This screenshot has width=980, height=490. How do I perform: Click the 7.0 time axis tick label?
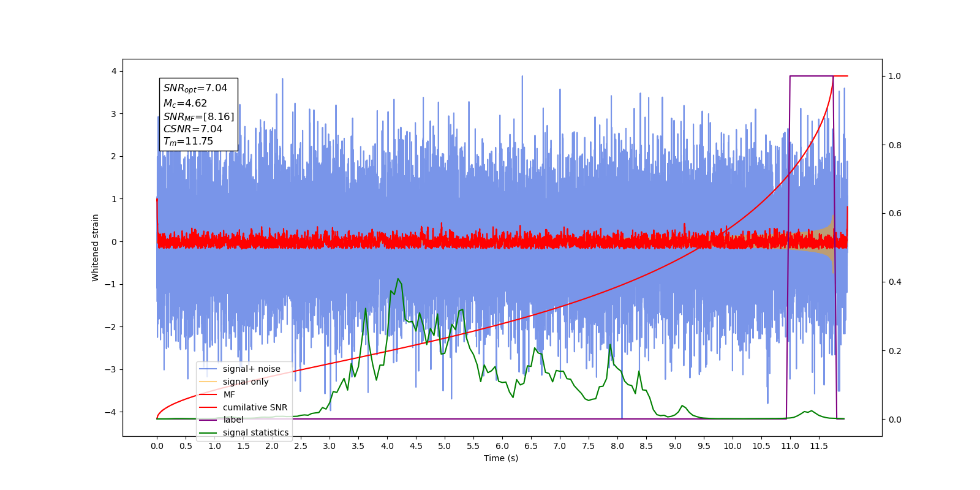pos(560,446)
